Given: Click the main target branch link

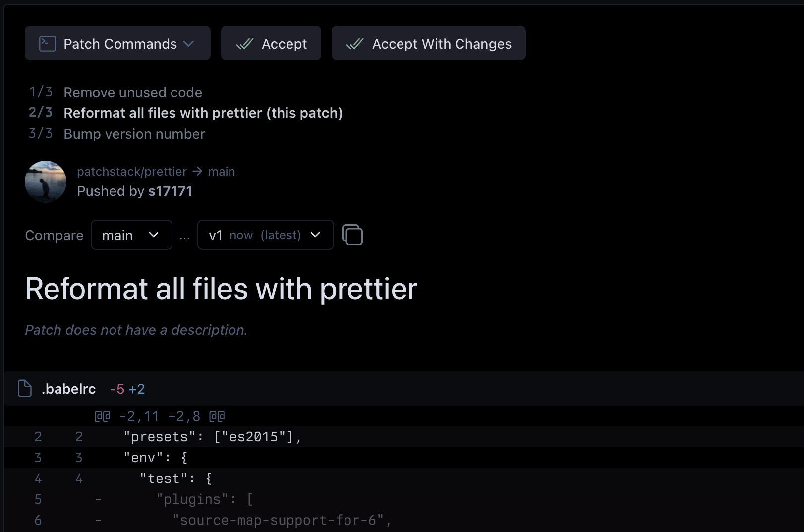Looking at the screenshot, I should (222, 171).
